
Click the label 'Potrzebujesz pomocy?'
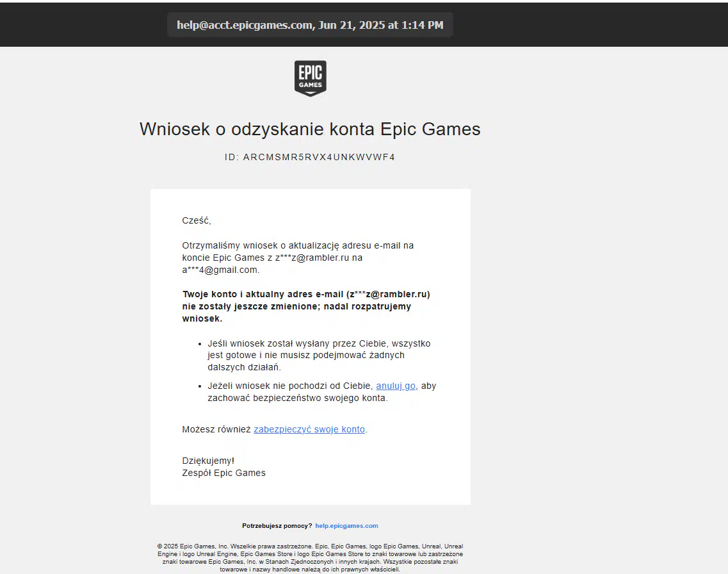pyautogui.click(x=277, y=526)
